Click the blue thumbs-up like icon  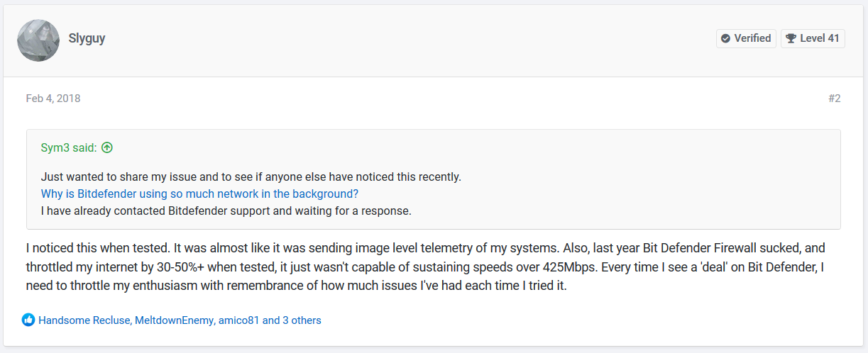coord(28,320)
